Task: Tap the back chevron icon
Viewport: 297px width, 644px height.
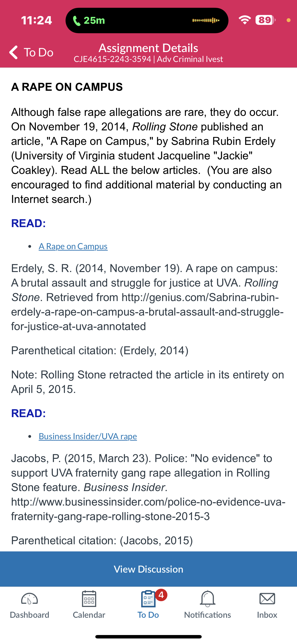Action: click(x=14, y=52)
